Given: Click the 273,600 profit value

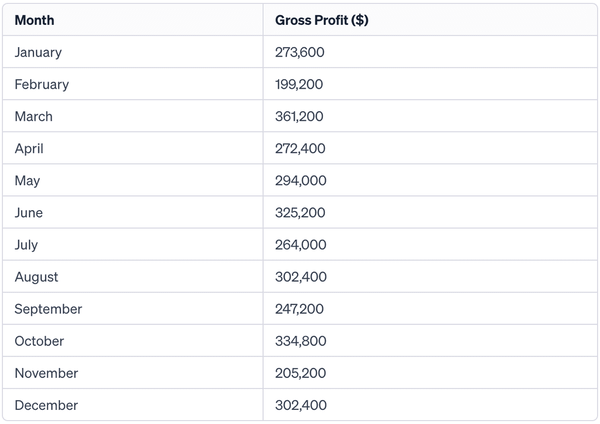Looking at the screenshot, I should [300, 52].
